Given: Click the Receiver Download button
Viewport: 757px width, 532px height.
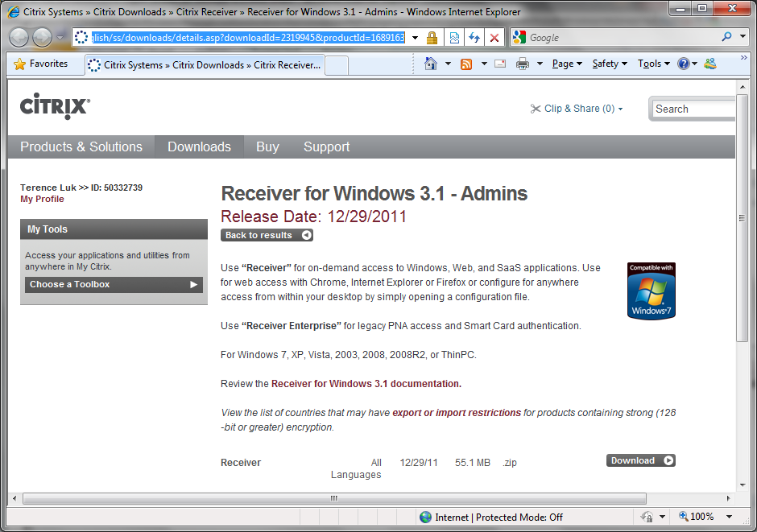Looking at the screenshot, I should pyautogui.click(x=641, y=460).
